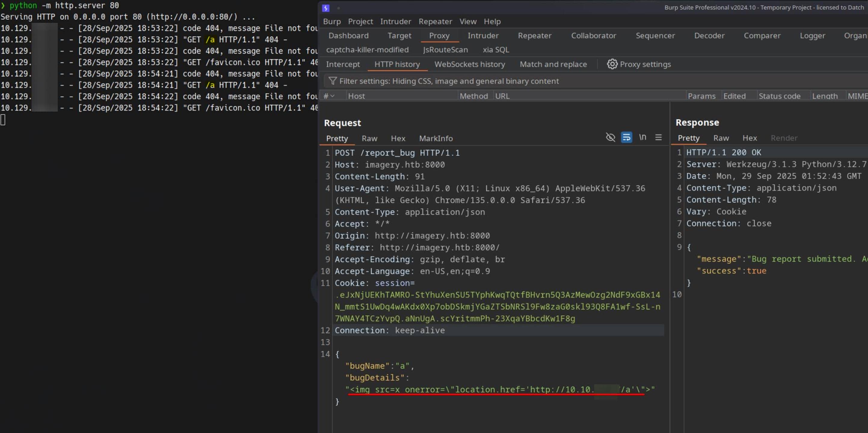Switch to the Intercept sub-tab
Screen dimensions: 868x433
click(343, 64)
